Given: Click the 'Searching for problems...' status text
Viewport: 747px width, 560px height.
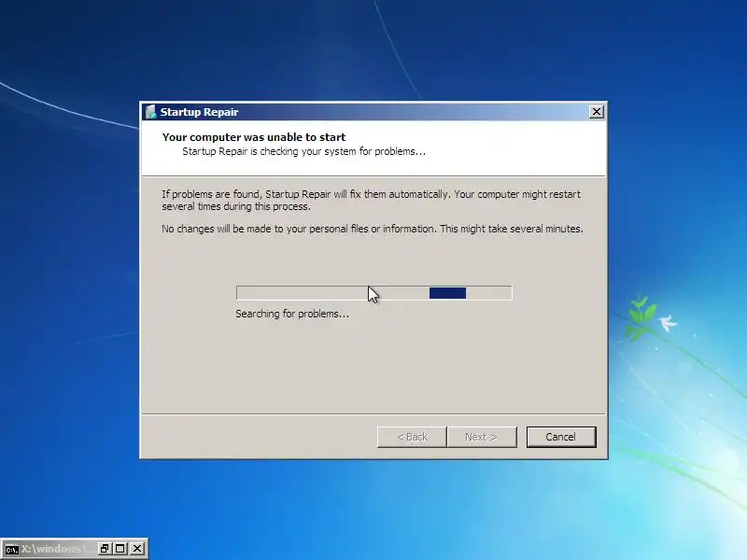Looking at the screenshot, I should (292, 314).
